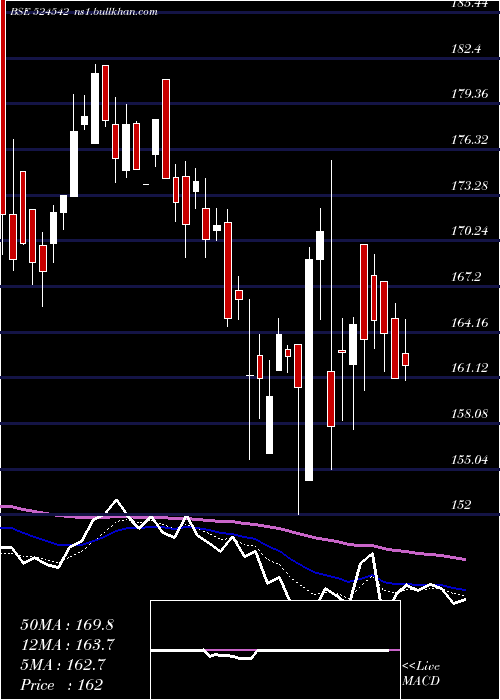Click the <<Live MACD label
This screenshot has width=500, height=700.
pyautogui.click(x=421, y=674)
